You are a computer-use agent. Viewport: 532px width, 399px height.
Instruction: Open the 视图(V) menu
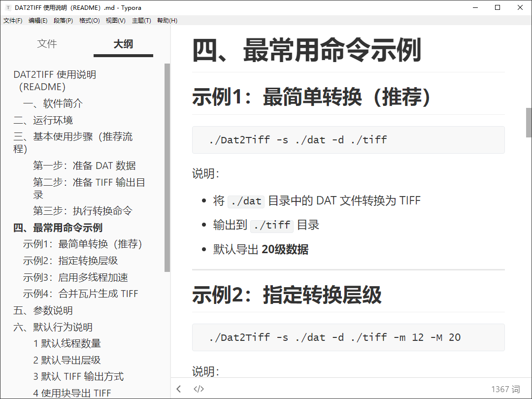pos(116,20)
